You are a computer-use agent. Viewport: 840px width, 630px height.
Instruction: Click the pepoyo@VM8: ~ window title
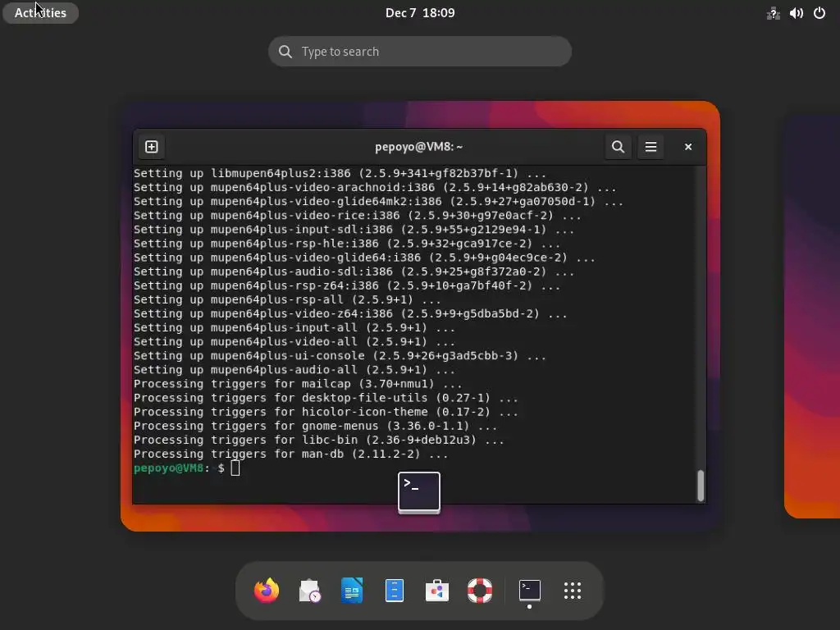click(419, 147)
